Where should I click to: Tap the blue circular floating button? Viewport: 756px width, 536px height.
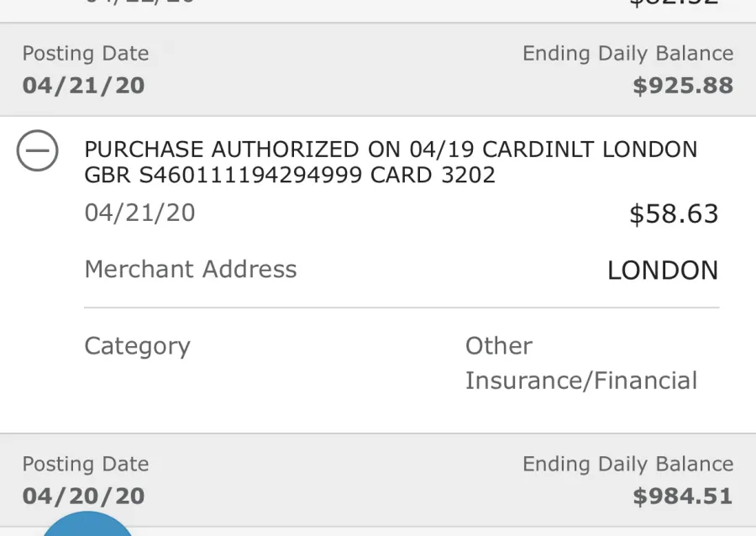pos(87,524)
